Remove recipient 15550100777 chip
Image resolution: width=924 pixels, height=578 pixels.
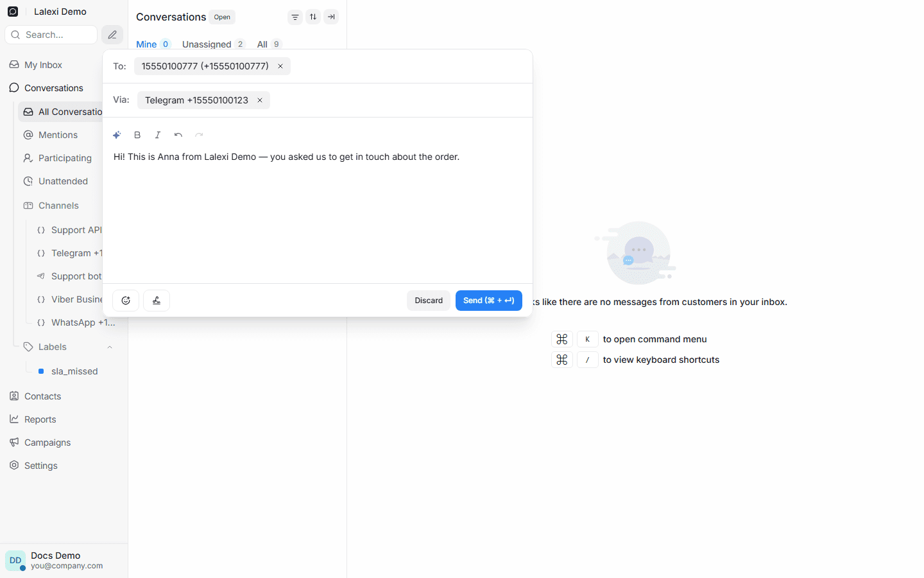click(280, 66)
